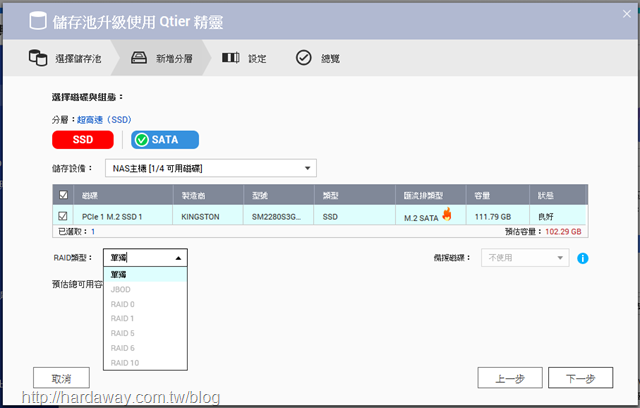Click the green check icon on SATA badge
The height and width of the screenshot is (408, 640).
[142, 140]
